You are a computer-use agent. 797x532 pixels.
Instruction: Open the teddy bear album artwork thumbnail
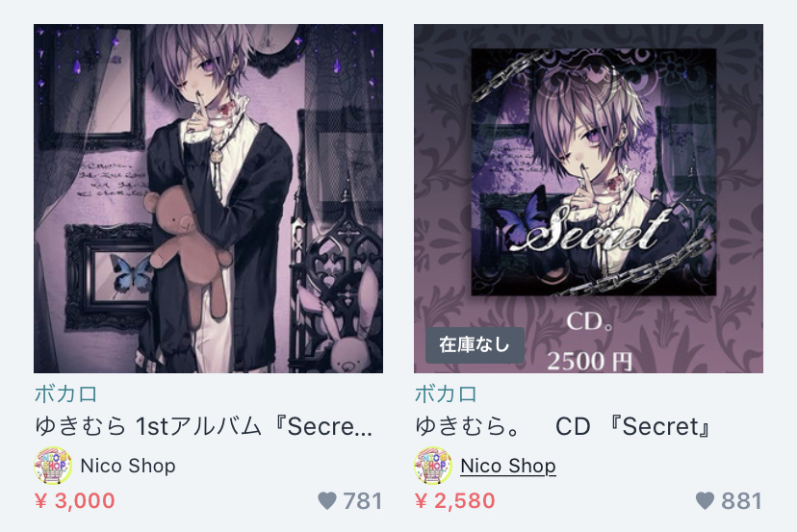(209, 199)
